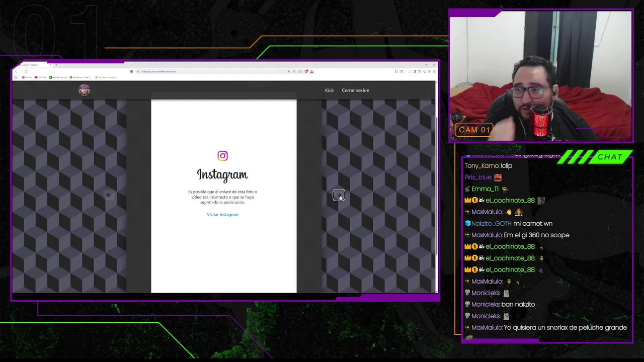
Task: Click the round avatar logo in site header
Action: click(84, 90)
